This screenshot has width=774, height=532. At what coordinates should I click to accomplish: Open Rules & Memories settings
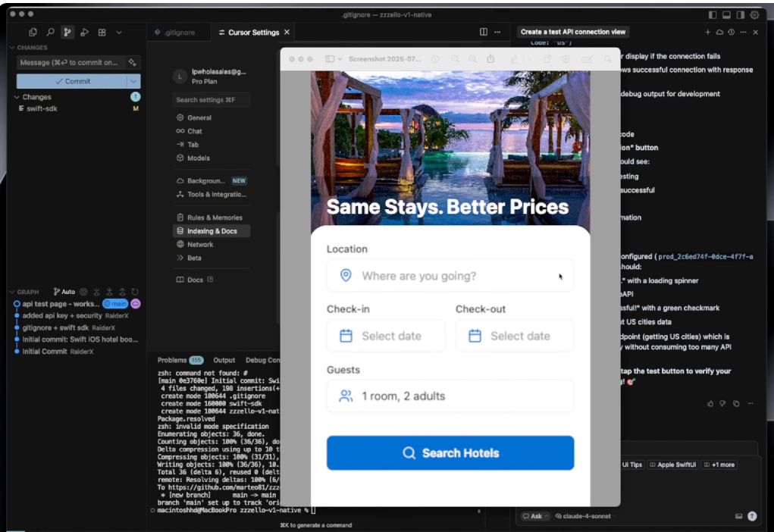pyautogui.click(x=212, y=217)
